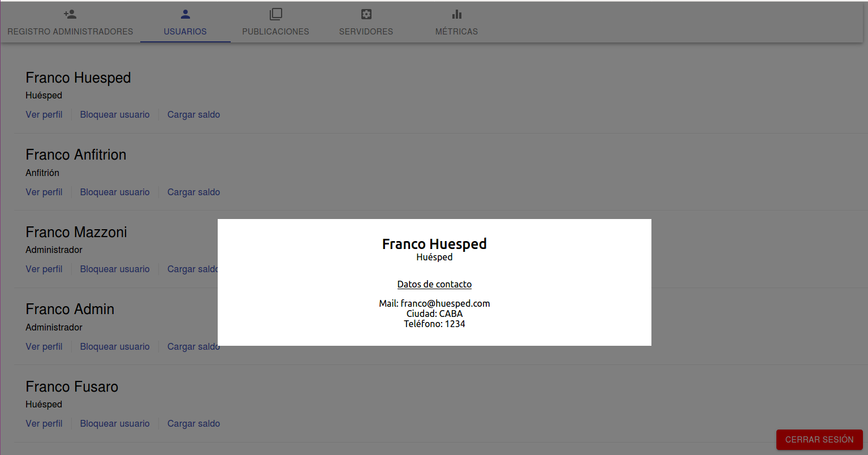The height and width of the screenshot is (455, 868).
Task: Click Bloquear usuario for Franco Anfitrion
Action: point(115,192)
